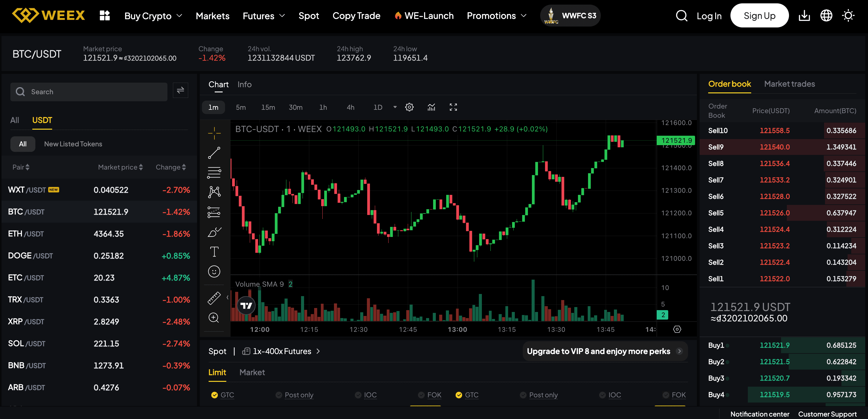Expand the Buy Crypto dropdown menu
868x419 pixels.
153,16
